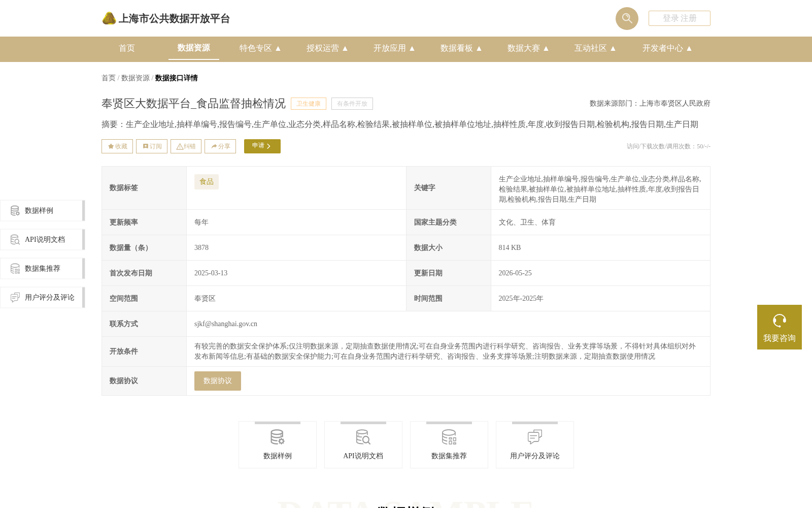Go to 首页 in navigation bar

tap(127, 48)
